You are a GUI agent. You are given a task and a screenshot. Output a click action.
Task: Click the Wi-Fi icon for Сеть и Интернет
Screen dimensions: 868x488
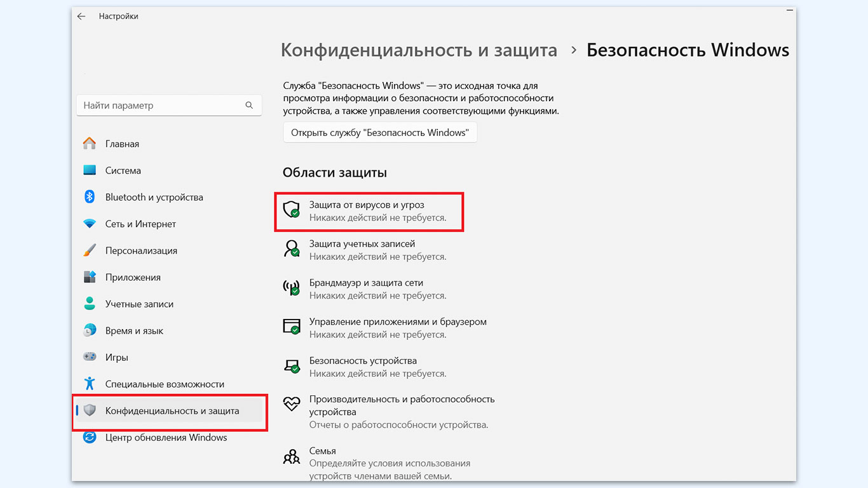pyautogui.click(x=90, y=224)
